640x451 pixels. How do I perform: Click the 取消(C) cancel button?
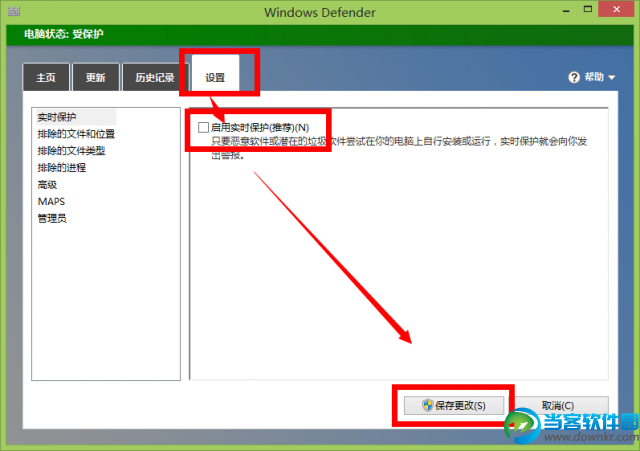point(558,405)
